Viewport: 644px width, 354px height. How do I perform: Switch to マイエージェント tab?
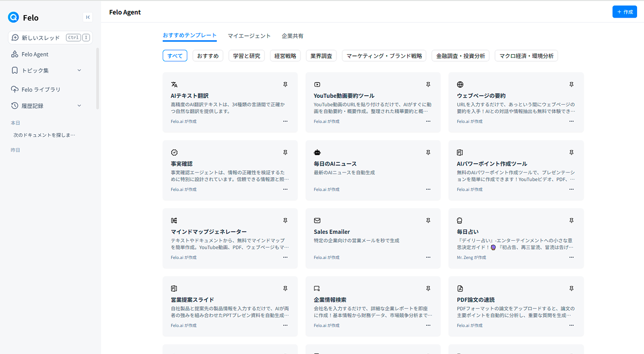tap(249, 36)
